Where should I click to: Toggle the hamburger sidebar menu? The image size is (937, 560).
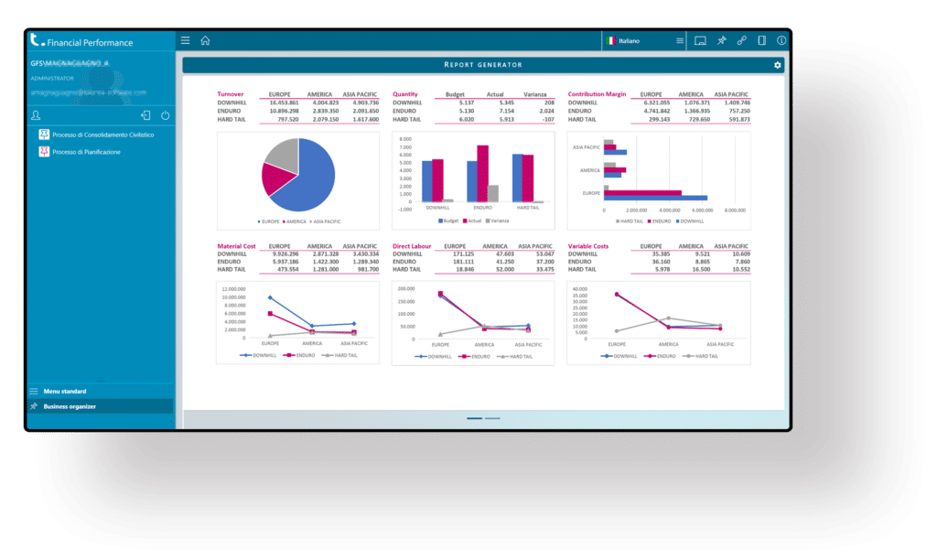[x=186, y=40]
